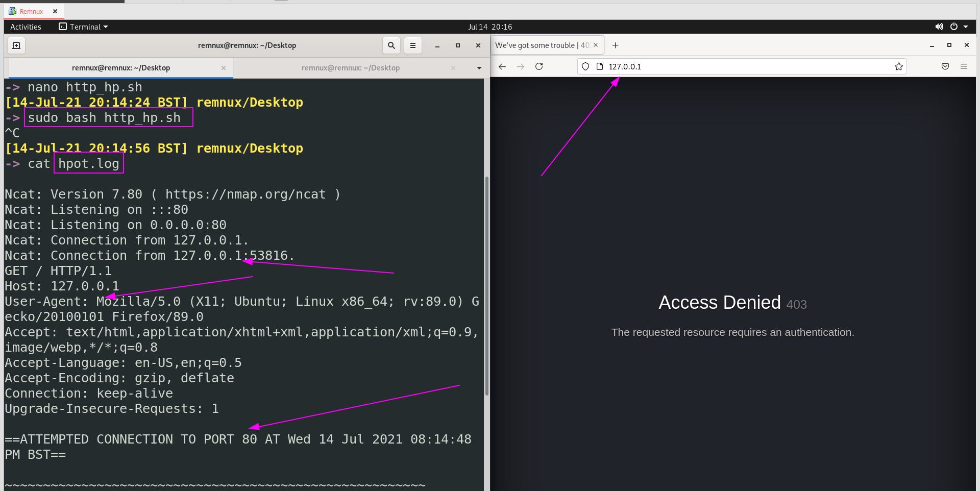This screenshot has width=980, height=491.
Task: Click the volume icon in system tray
Action: click(939, 27)
